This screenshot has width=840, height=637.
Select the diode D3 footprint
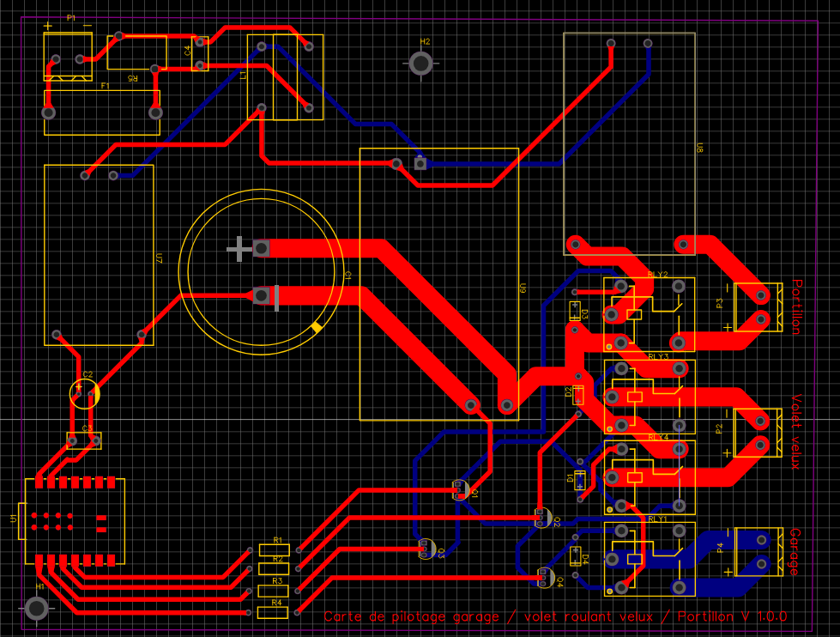577,309
